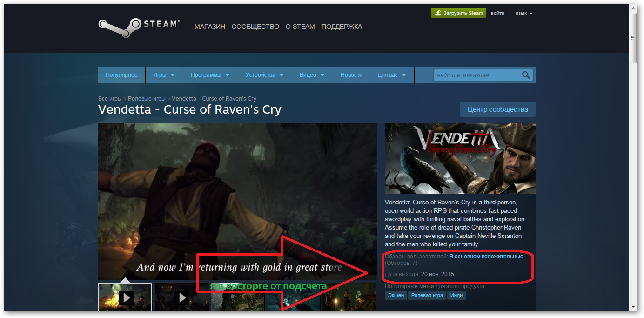644x318 pixels.
Task: Click the Загрузить Steam install button
Action: click(458, 13)
